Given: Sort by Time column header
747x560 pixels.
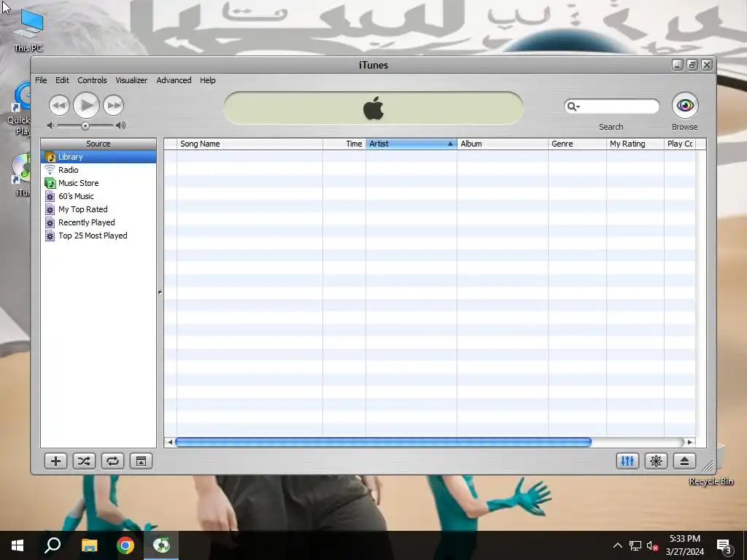Looking at the screenshot, I should 344,144.
